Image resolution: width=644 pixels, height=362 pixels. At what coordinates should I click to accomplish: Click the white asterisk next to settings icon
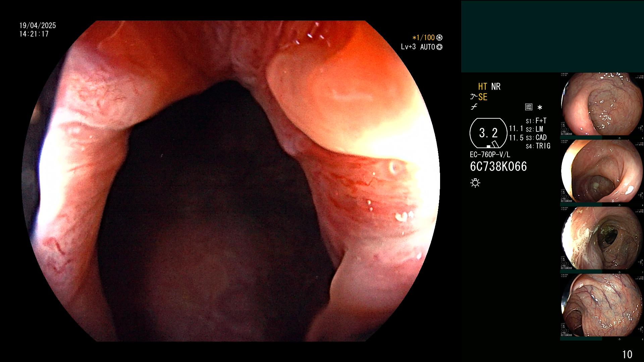click(540, 108)
